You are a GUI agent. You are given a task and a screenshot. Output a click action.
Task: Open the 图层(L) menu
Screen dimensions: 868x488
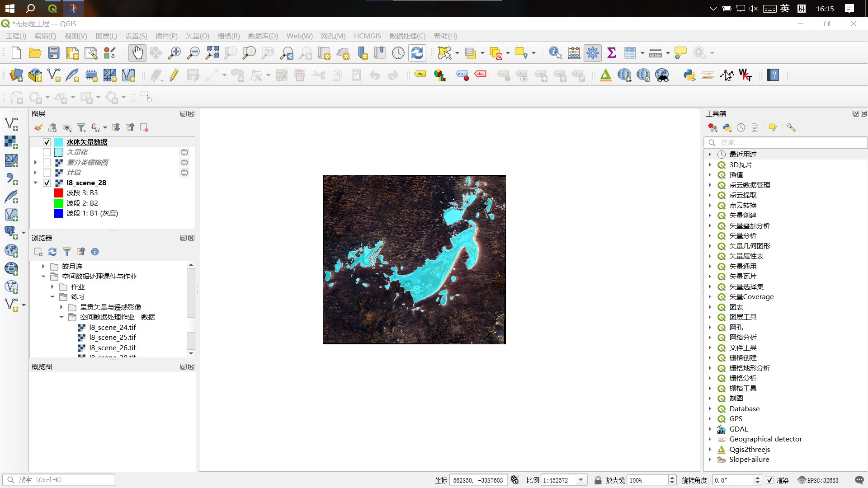(x=106, y=36)
